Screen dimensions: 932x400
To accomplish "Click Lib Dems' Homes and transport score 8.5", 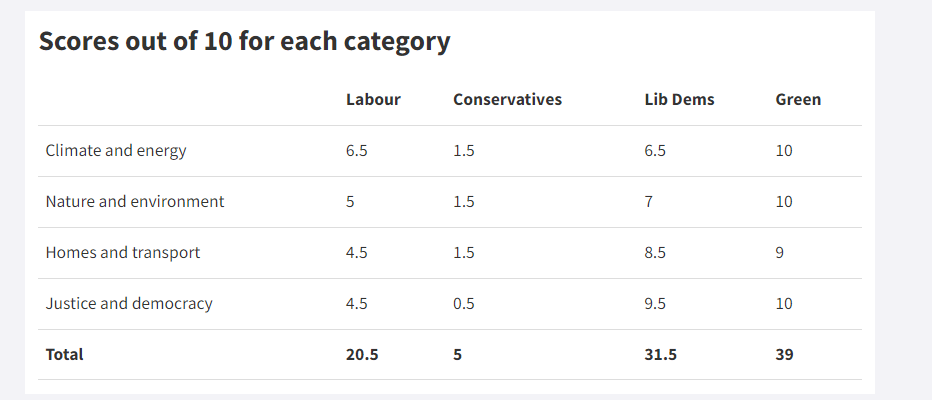I will click(656, 253).
